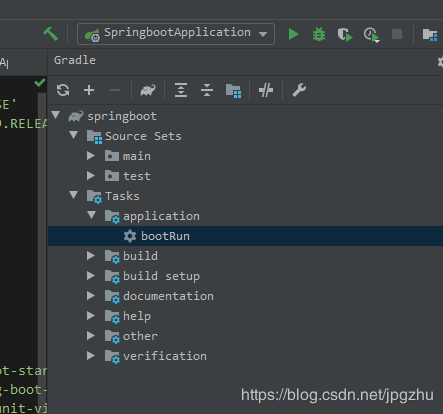Click the green checkmark inspection indicator in editor
This screenshot has width=443, height=414.
coord(40,82)
